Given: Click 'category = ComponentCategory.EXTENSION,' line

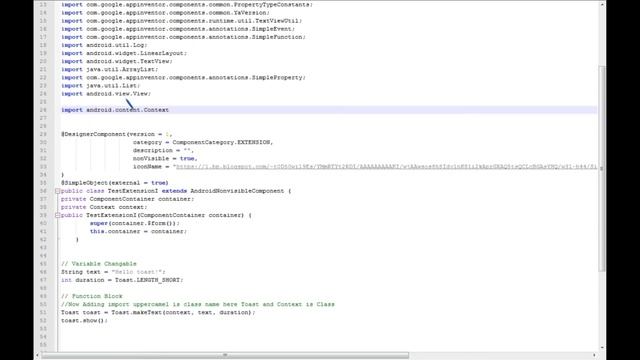Looking at the screenshot, I should (203, 142).
